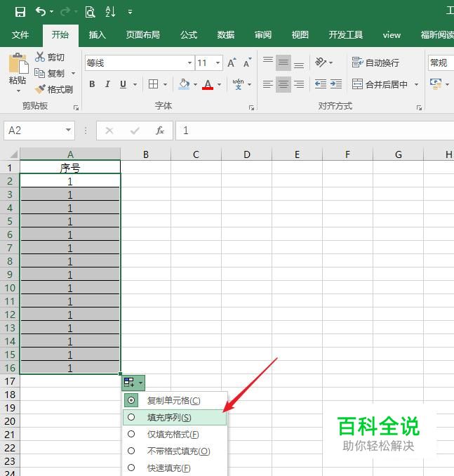The width and height of the screenshot is (454, 476).
Task: Select the 复制单元格(C) radio option
Action: click(131, 400)
